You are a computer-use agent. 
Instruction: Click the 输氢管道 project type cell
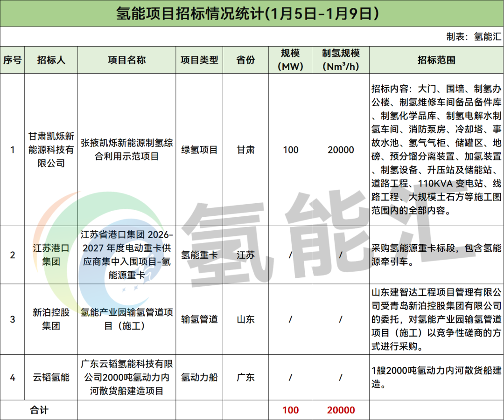click(199, 319)
